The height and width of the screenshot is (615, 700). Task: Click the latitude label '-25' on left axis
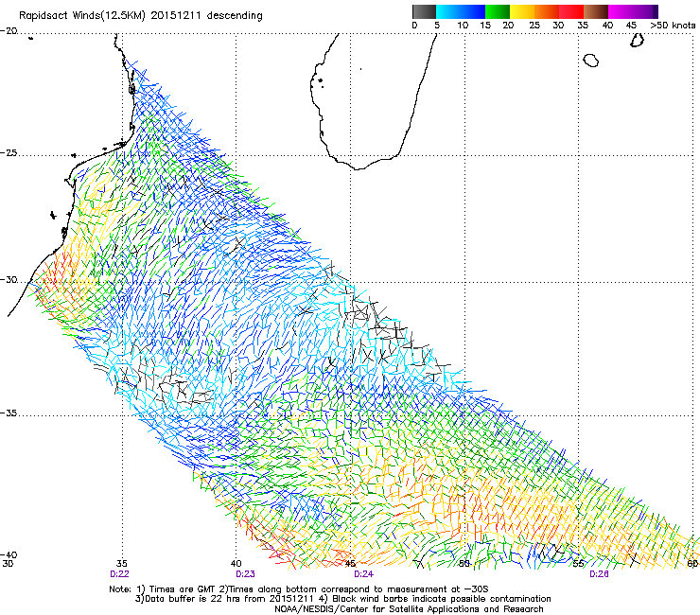(9, 153)
